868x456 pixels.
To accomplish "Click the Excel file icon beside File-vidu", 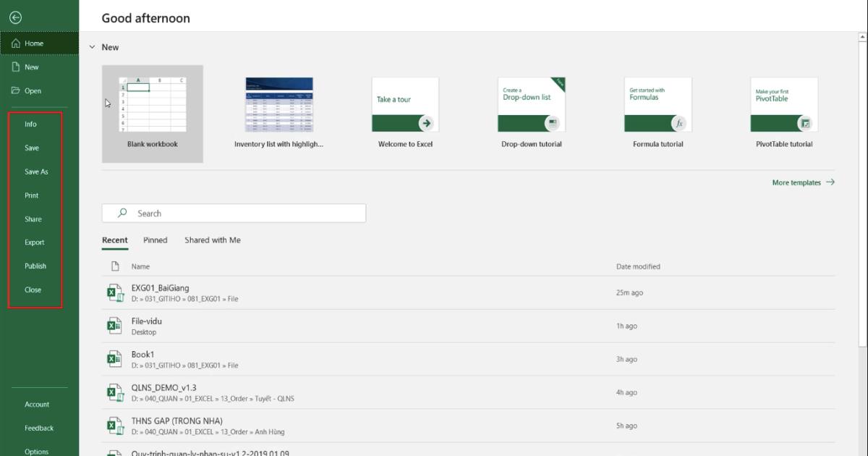I will (x=116, y=325).
